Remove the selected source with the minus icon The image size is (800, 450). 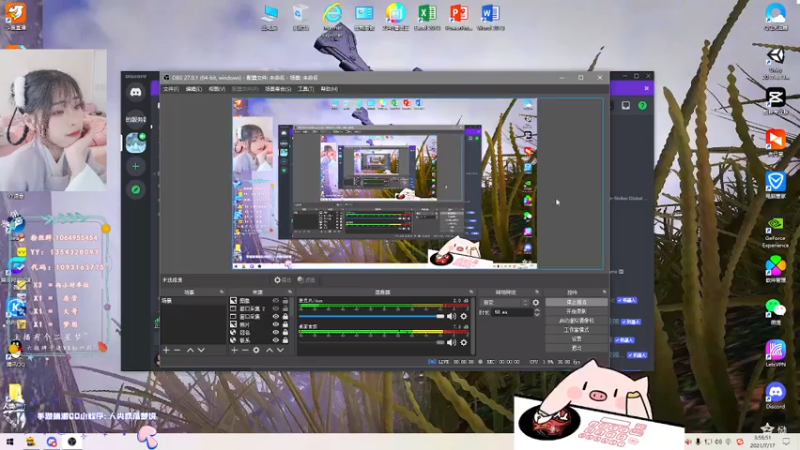[245, 350]
